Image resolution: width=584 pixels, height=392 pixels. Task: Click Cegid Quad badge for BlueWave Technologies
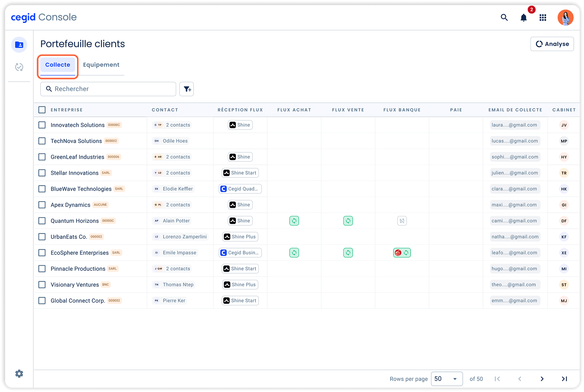click(240, 189)
